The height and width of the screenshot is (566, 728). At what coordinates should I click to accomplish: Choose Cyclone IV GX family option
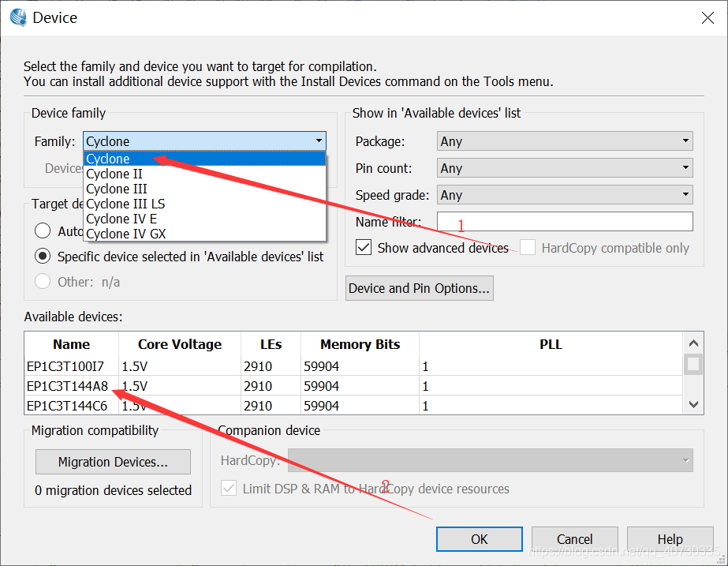click(205, 234)
